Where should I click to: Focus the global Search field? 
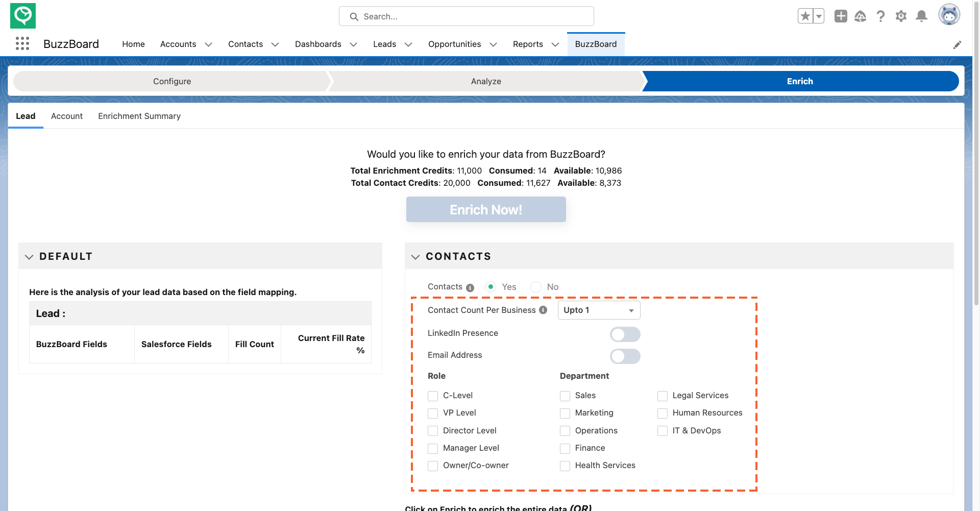pyautogui.click(x=467, y=16)
